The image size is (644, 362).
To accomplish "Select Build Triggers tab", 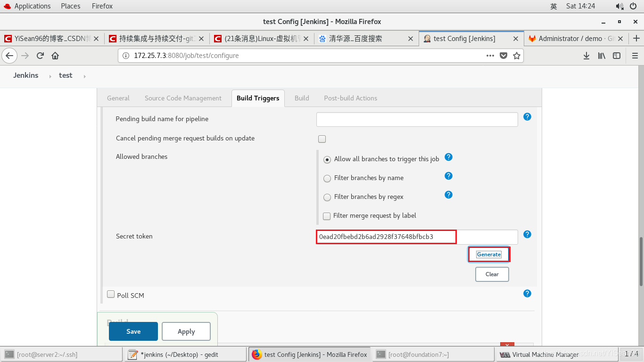I will click(258, 98).
